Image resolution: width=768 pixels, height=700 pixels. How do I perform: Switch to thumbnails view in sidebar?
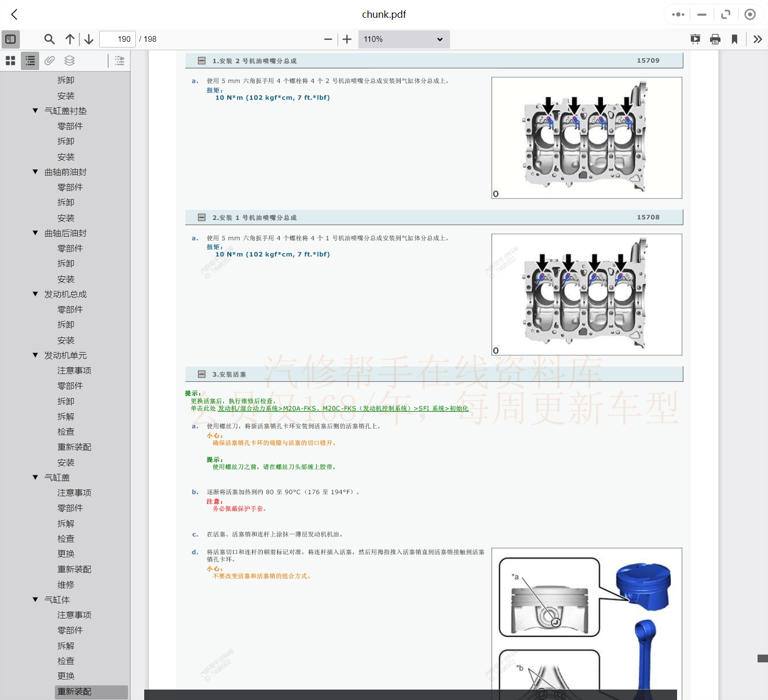[x=10, y=61]
